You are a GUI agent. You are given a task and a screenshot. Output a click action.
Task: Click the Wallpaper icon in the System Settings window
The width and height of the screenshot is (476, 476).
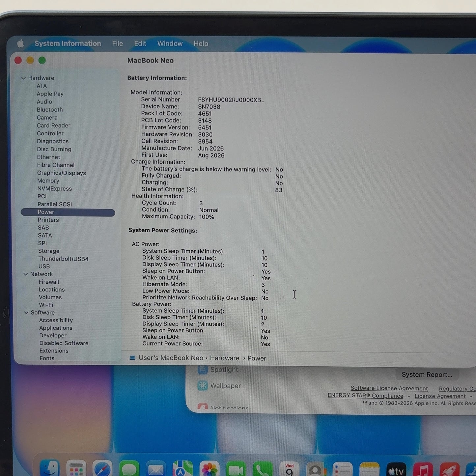click(203, 385)
